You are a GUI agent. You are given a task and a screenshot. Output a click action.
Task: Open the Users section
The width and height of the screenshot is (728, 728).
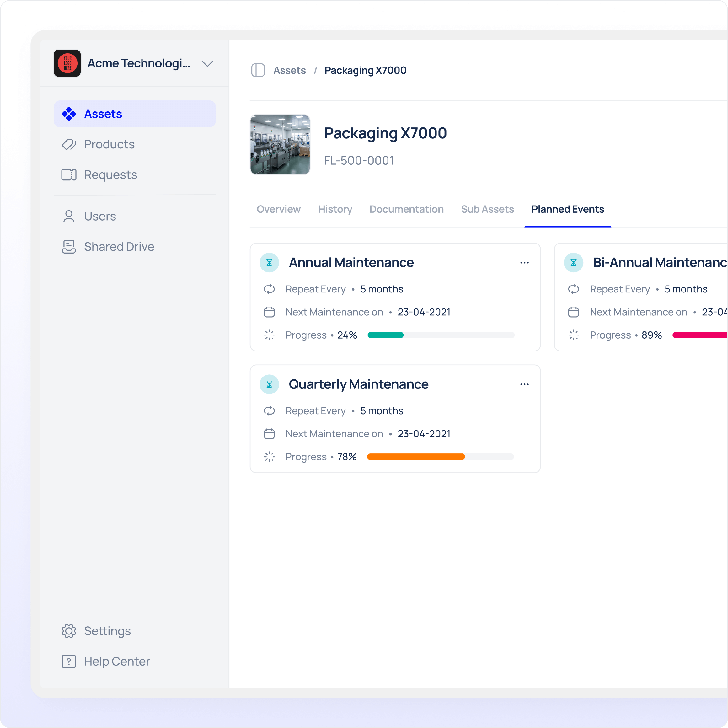[99, 216]
